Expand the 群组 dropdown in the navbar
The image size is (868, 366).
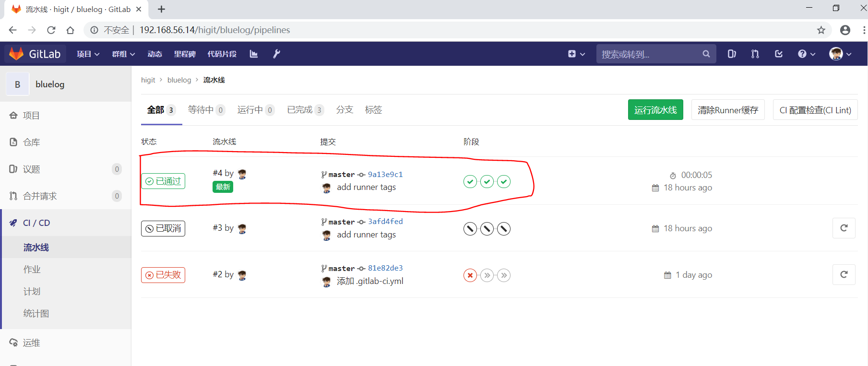tap(123, 54)
